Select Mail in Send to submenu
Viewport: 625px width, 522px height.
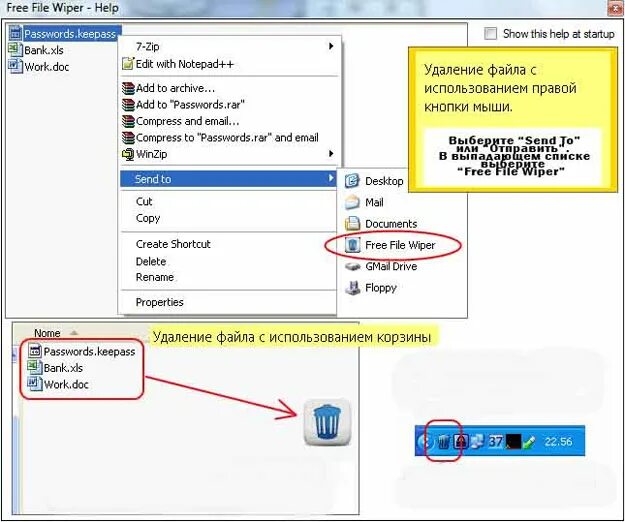point(374,202)
